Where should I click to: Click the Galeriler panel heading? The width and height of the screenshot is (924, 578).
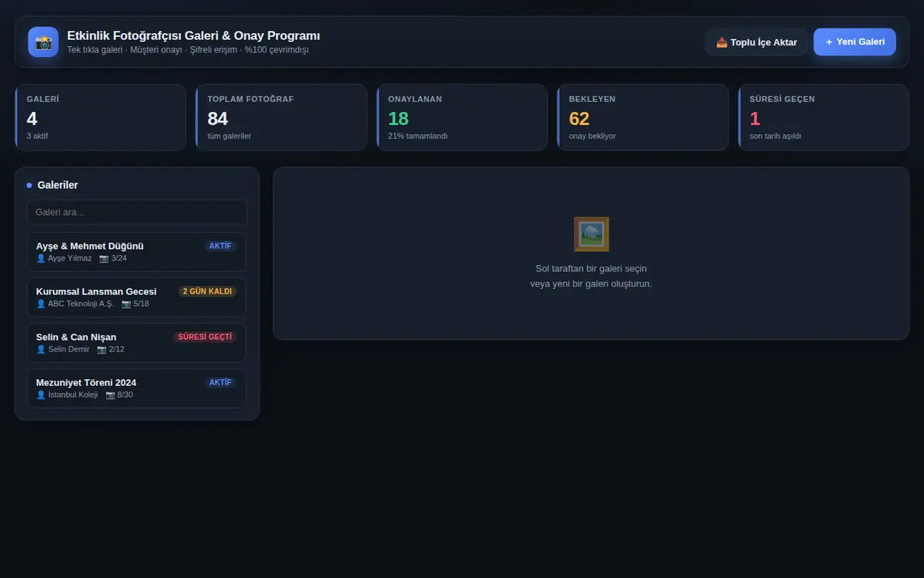click(58, 185)
